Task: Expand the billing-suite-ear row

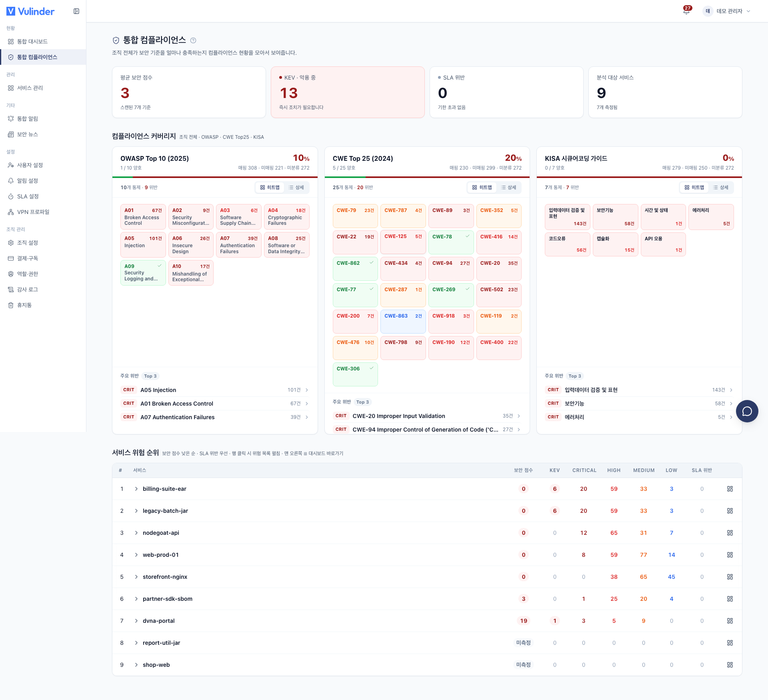Action: click(136, 489)
